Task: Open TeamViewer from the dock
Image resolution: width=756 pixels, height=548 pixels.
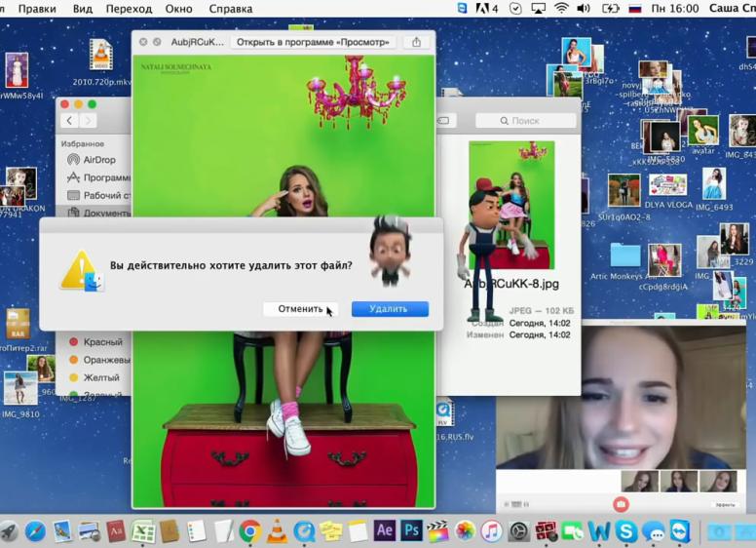Action: (x=680, y=531)
